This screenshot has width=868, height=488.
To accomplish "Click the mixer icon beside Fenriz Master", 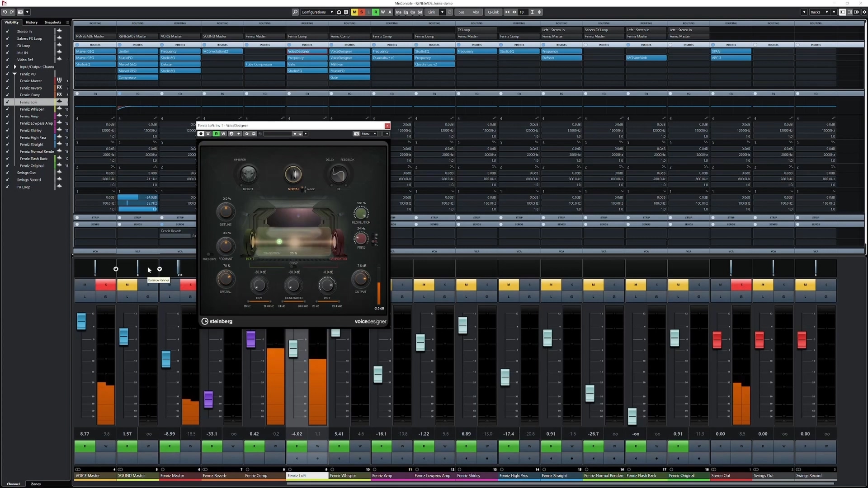I will 59,80.
